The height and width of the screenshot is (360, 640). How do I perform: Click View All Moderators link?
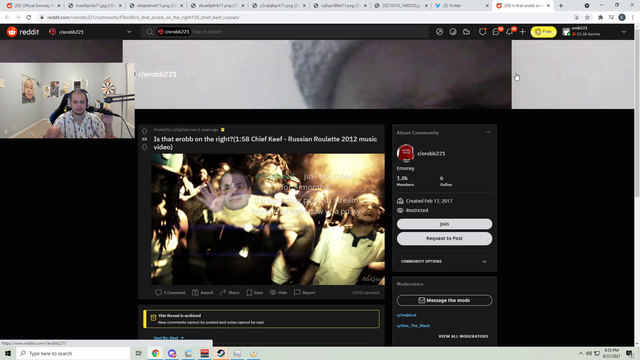tap(463, 336)
